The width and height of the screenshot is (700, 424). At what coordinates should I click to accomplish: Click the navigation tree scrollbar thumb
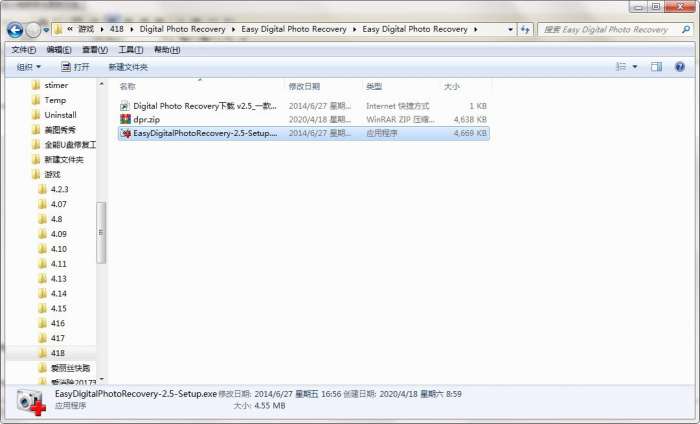[101, 233]
